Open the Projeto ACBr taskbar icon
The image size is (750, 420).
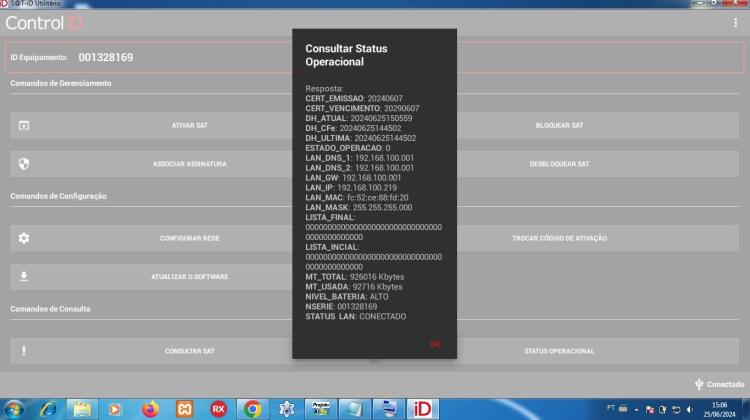320,409
